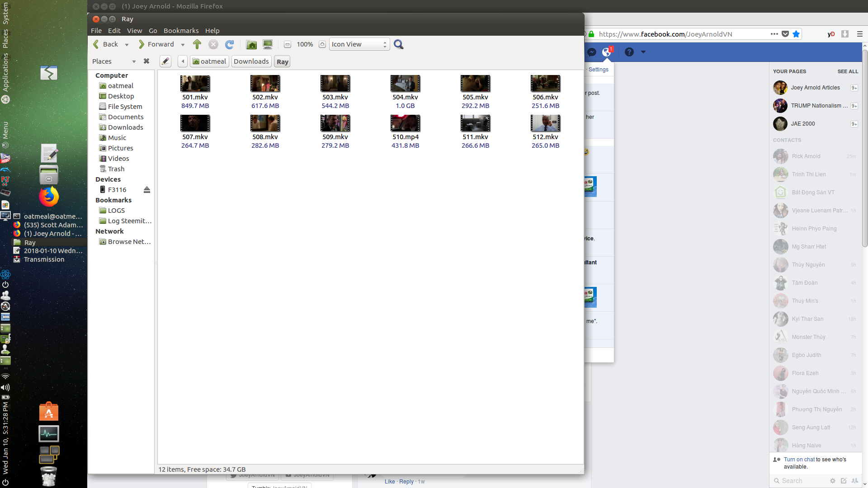Screen dimensions: 868x488
Task: Click Pocket icon in Firefox address bar
Action: click(785, 34)
